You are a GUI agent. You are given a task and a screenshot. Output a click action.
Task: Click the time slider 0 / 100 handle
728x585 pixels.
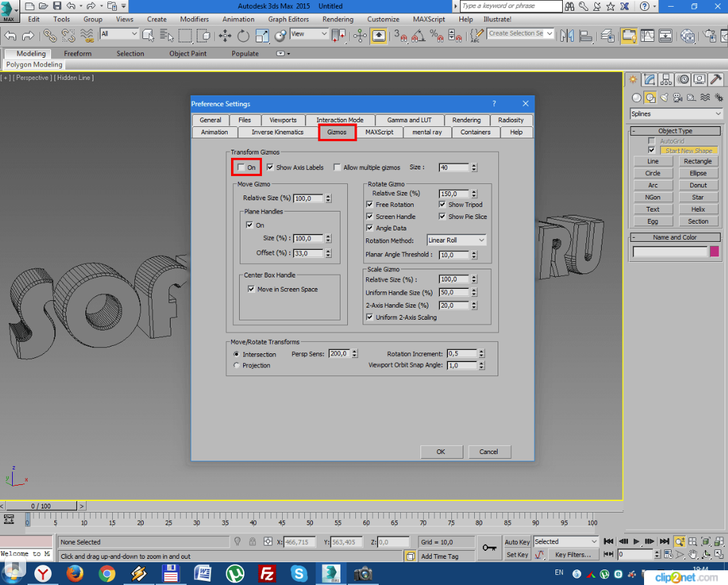click(x=42, y=506)
